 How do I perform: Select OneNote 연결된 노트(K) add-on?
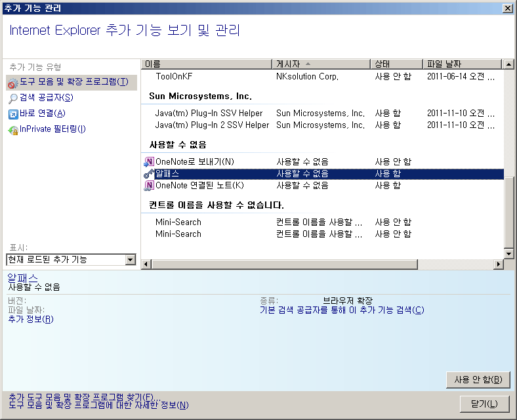pos(199,186)
